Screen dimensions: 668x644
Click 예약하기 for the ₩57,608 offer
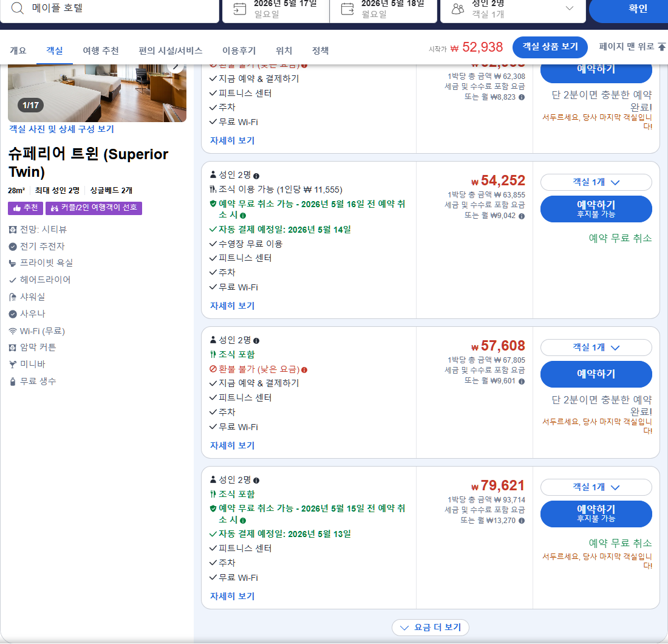click(596, 374)
